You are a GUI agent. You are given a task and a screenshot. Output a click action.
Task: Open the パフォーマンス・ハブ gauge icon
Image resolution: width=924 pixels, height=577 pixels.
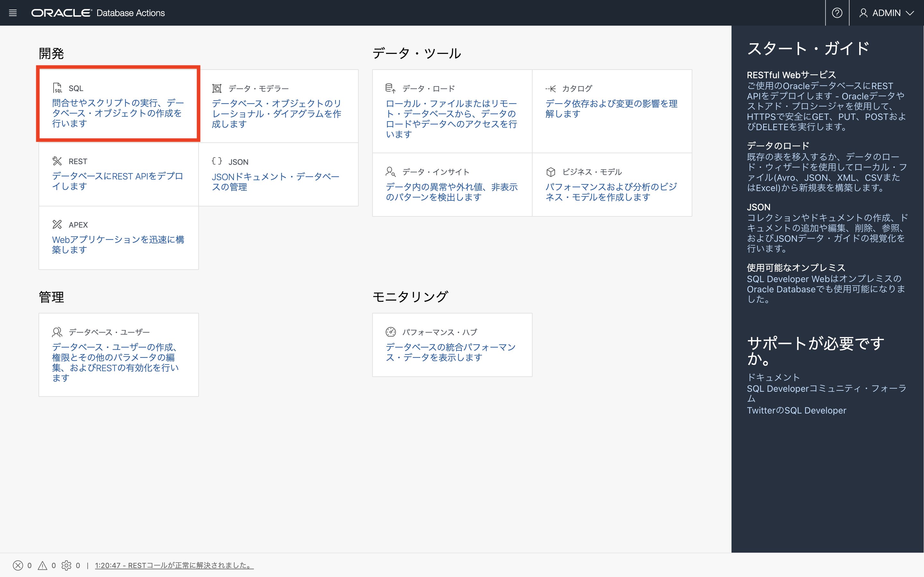coord(391,332)
